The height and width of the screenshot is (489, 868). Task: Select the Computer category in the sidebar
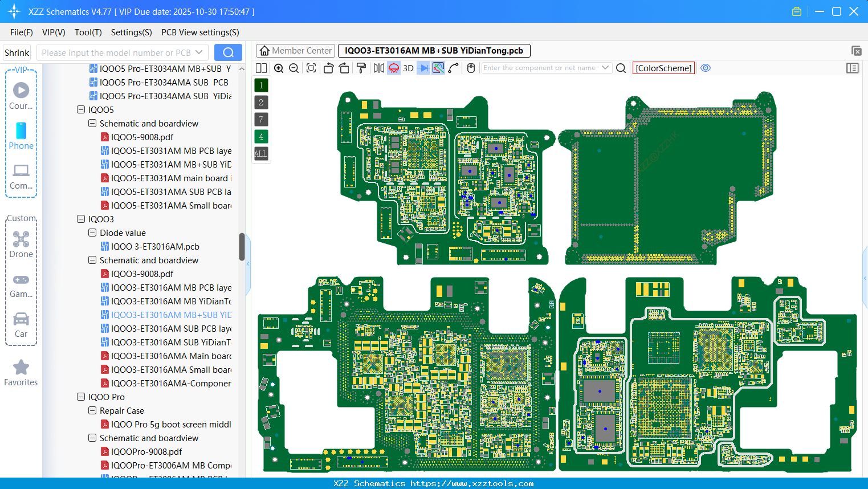pyautogui.click(x=21, y=176)
